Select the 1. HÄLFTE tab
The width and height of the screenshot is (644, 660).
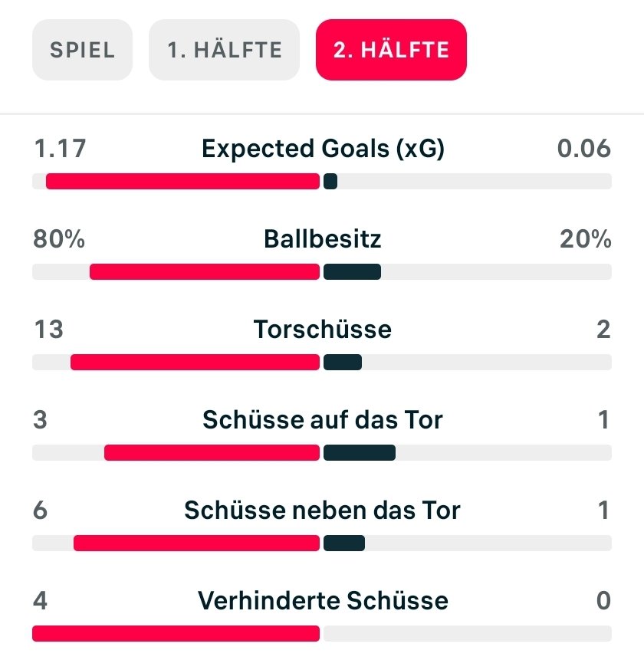click(224, 51)
